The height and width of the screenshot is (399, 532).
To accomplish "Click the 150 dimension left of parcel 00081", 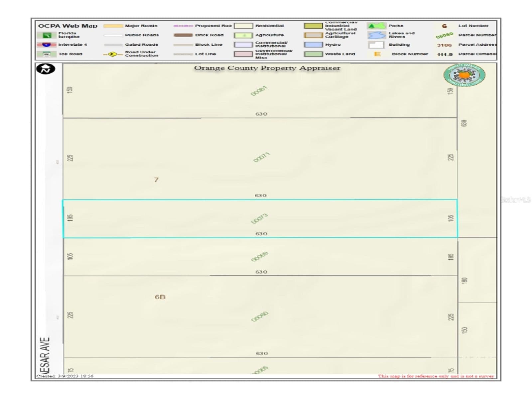I will click(69, 90).
